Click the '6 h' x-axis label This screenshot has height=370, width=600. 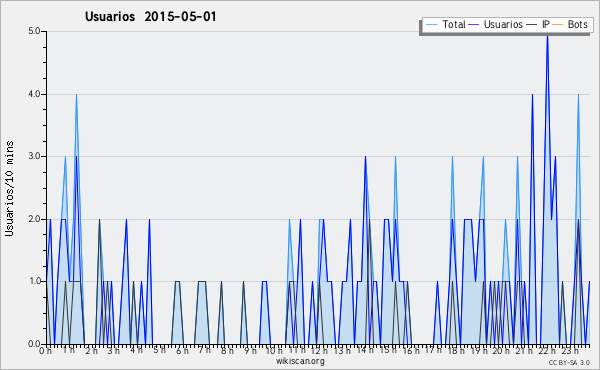coord(182,351)
